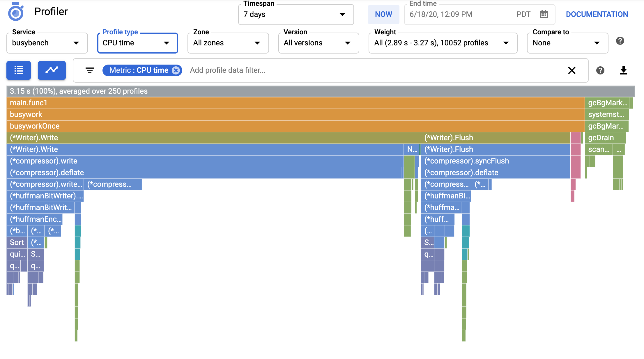Image resolution: width=644 pixels, height=359 pixels.
Task: Click the DOCUMENTATION link
Action: click(597, 14)
